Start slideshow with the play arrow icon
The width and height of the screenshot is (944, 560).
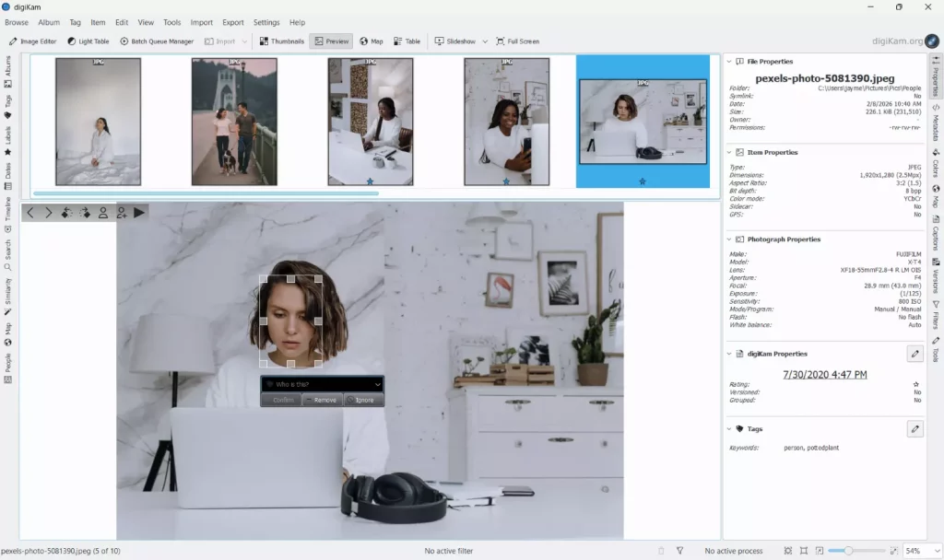[x=139, y=213]
